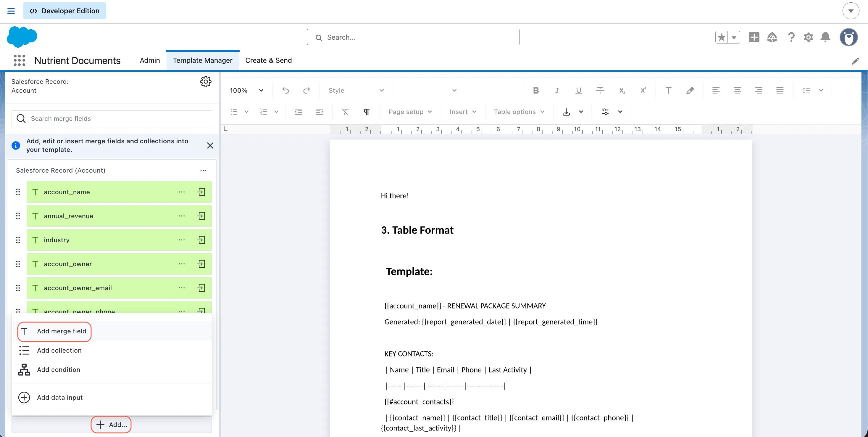Open the line spacing dropdown arrow

821,90
